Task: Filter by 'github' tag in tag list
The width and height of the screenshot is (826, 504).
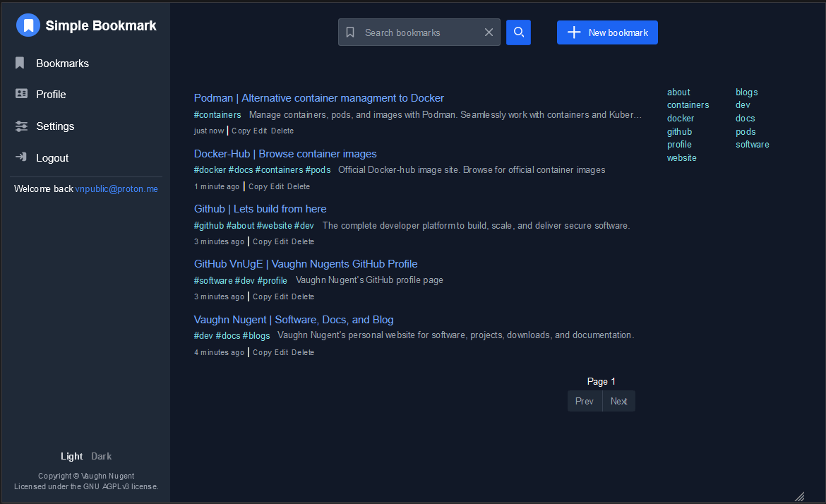Action: coord(680,132)
